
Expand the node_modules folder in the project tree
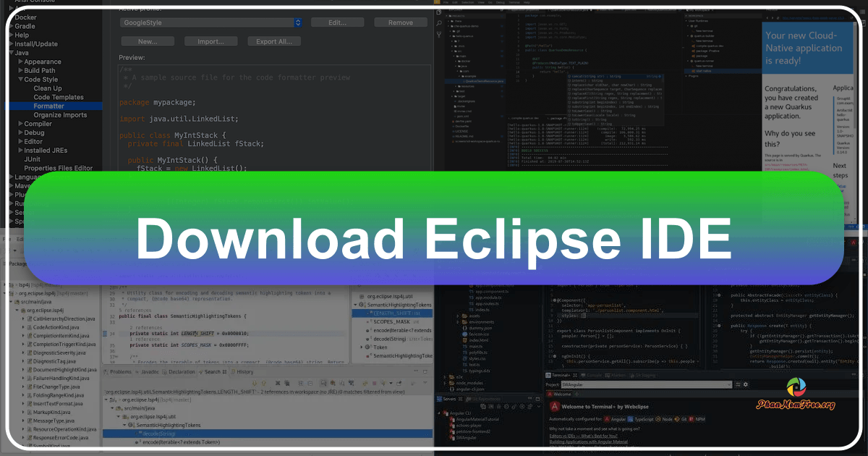(444, 383)
